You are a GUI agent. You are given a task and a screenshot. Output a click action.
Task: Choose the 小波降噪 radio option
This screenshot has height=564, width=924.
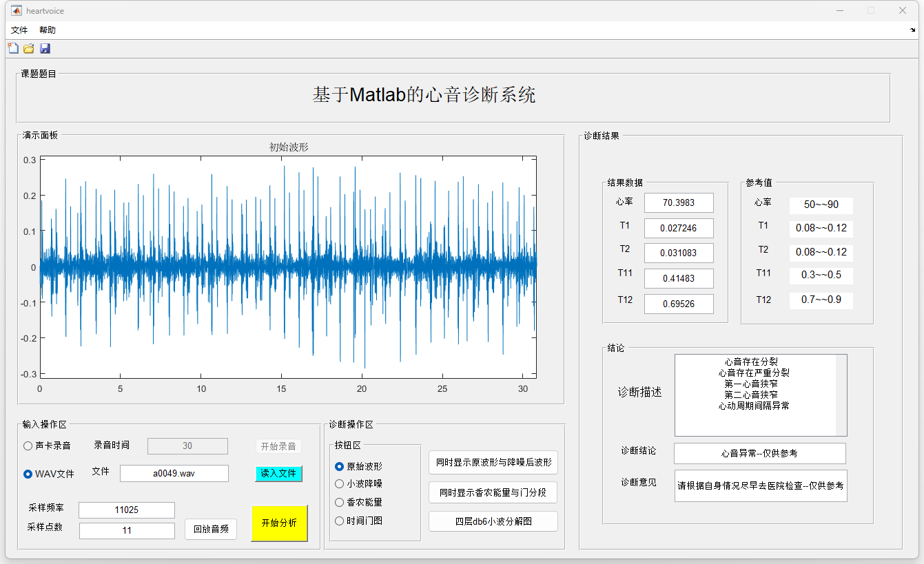(339, 484)
